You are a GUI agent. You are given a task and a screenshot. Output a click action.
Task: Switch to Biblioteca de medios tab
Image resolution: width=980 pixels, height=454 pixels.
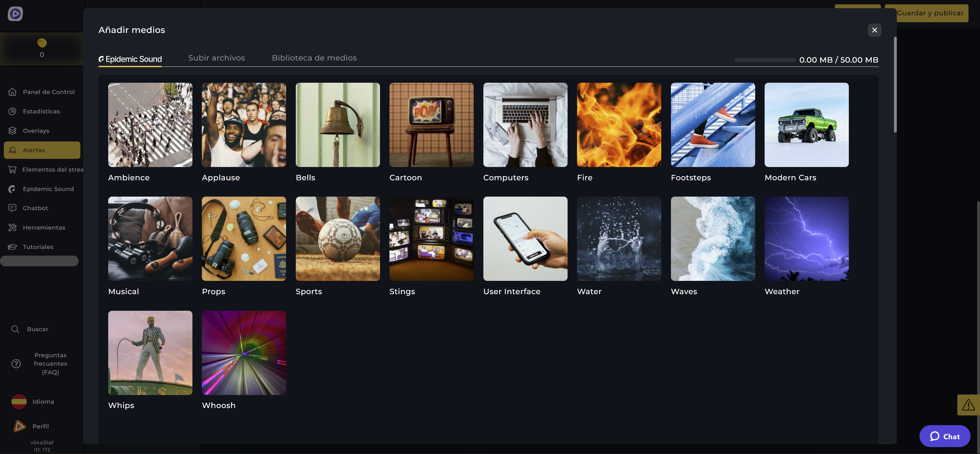[x=314, y=58]
